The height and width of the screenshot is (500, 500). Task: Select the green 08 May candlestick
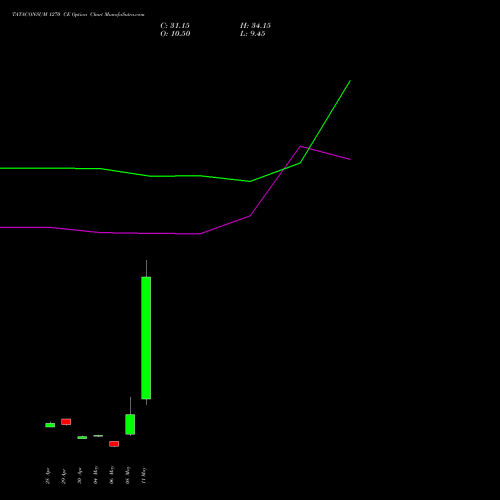tap(130, 424)
